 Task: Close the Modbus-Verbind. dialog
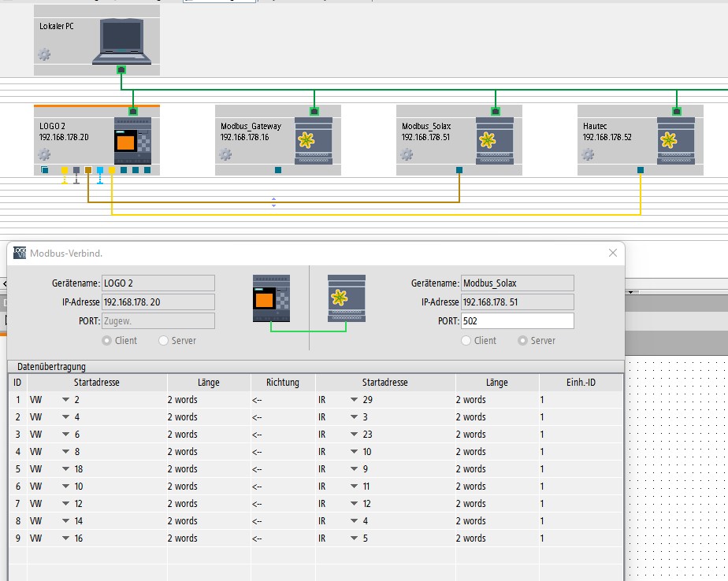tap(613, 253)
